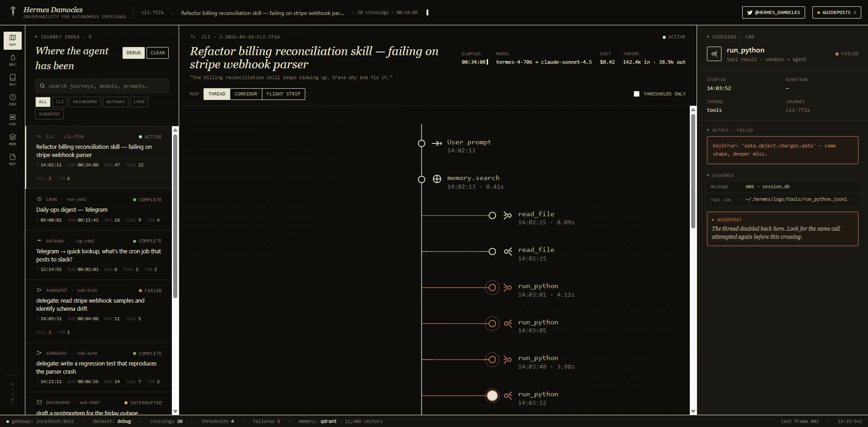Open the CRO clock sidebar icon
The width and height of the screenshot is (868, 427).
(13, 100)
